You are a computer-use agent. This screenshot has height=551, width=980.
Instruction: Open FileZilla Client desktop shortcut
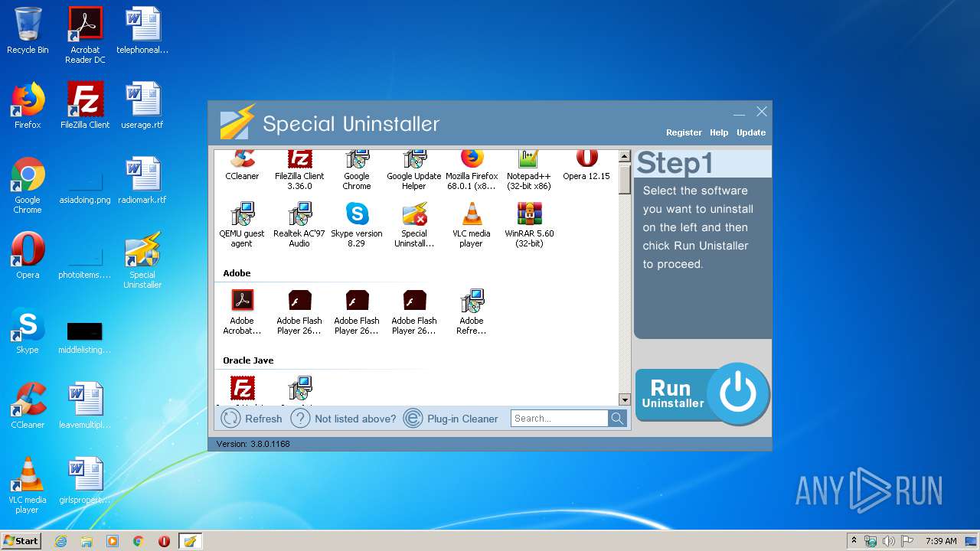85,106
